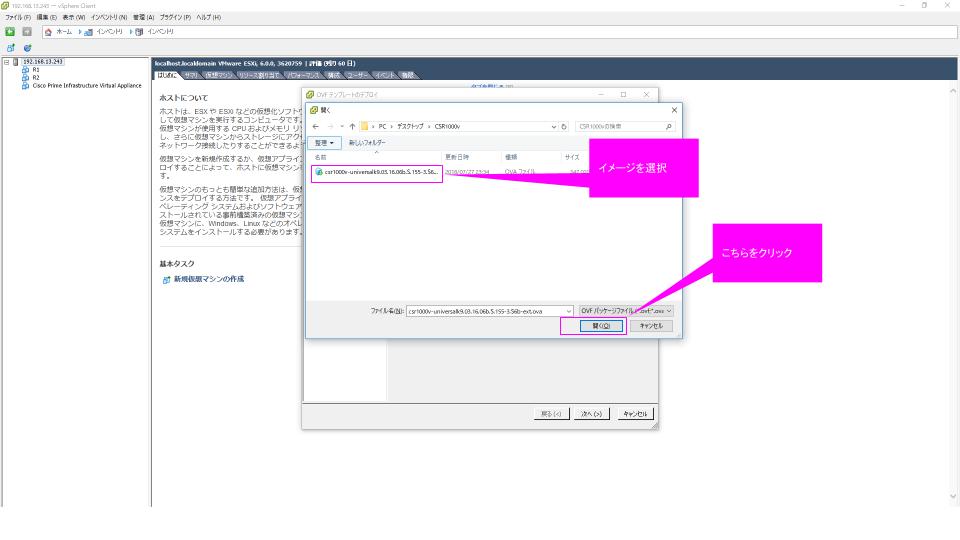This screenshot has width=960, height=540.
Task: Click the ファイル名 input field
Action: (x=484, y=312)
